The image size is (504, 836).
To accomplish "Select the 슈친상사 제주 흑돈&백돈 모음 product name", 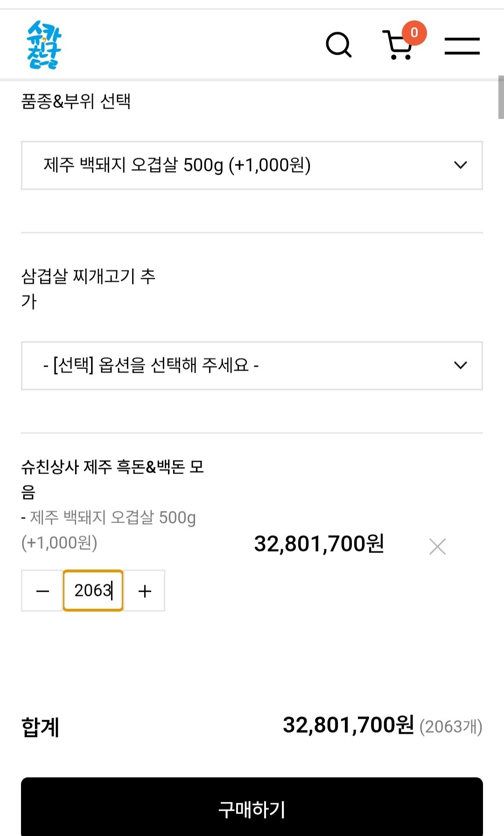I will [112, 478].
